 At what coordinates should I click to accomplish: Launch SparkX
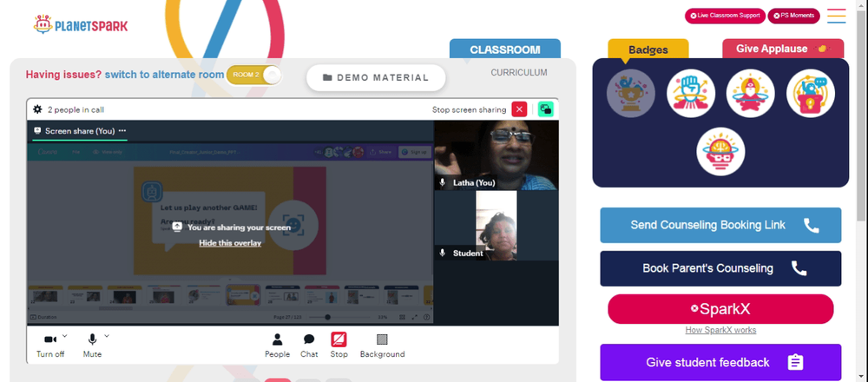[720, 309]
